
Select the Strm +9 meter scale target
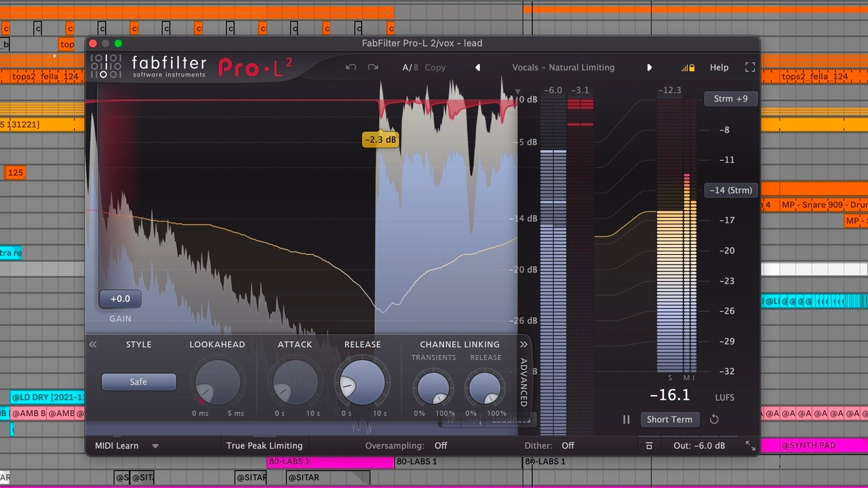point(730,99)
